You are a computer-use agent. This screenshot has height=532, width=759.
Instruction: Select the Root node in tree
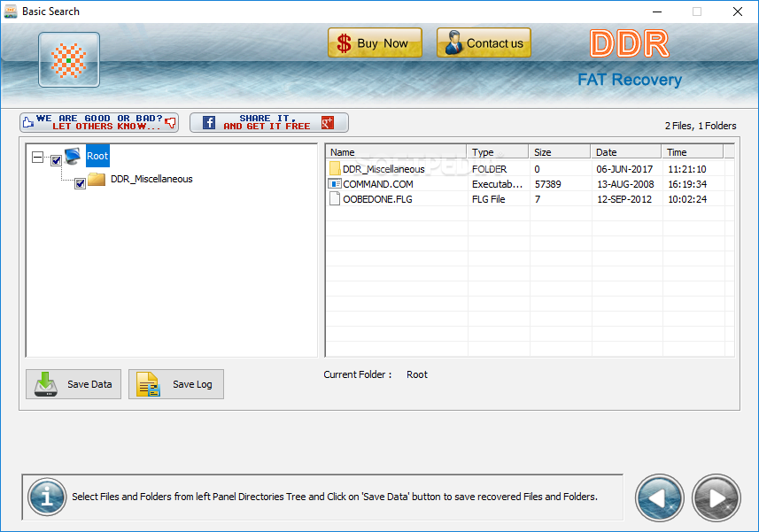pyautogui.click(x=97, y=156)
